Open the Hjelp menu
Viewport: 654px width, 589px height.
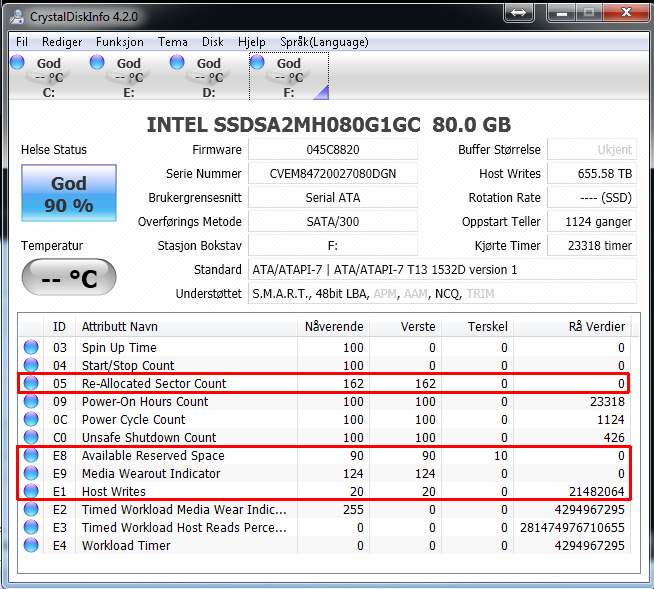coord(252,42)
